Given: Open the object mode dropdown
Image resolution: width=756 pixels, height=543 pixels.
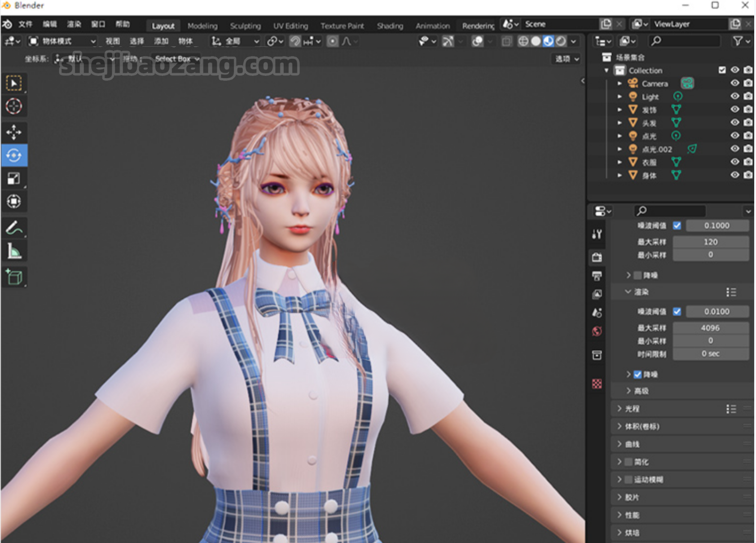Looking at the screenshot, I should (62, 41).
